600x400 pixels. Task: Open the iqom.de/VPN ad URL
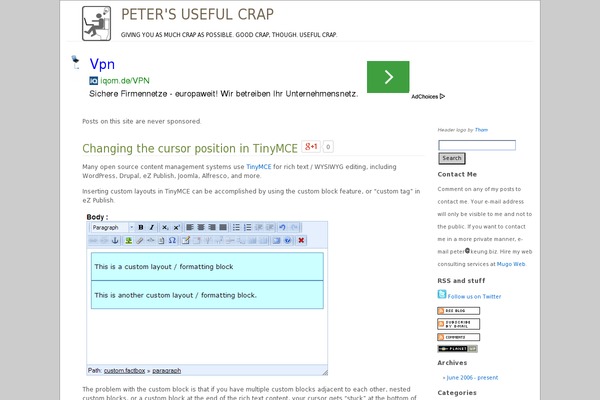point(125,81)
